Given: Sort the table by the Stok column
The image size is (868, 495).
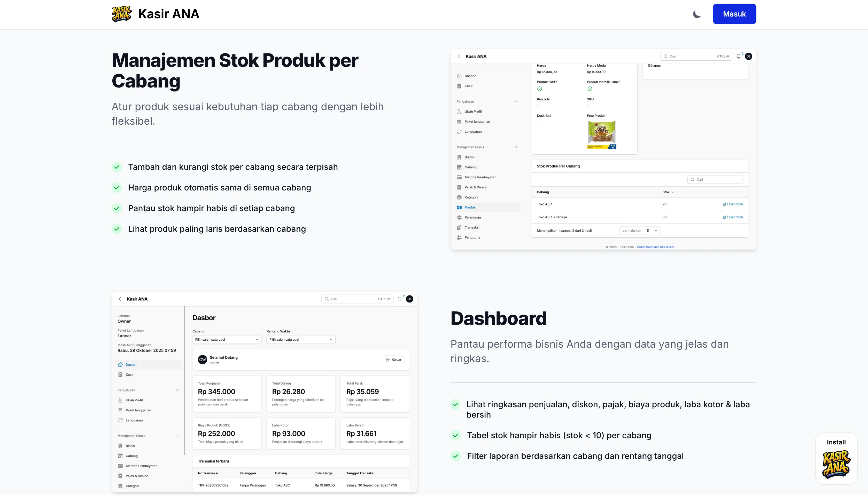Looking at the screenshot, I should coord(668,192).
